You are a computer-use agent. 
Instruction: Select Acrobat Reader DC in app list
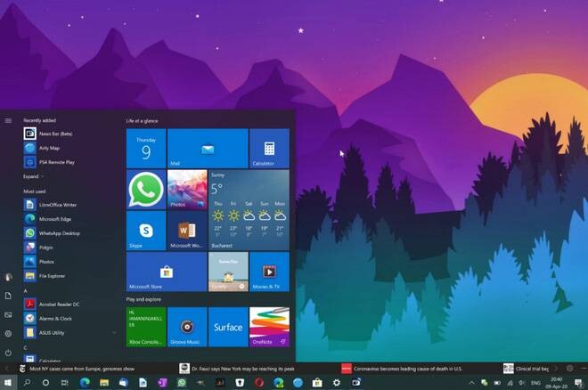[x=57, y=304]
